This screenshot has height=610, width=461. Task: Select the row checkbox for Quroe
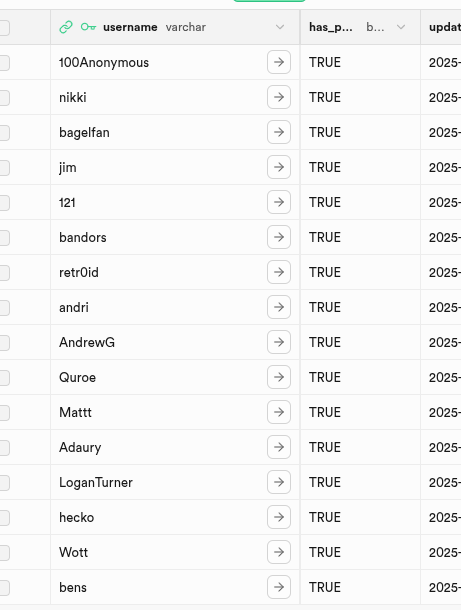pyautogui.click(x=4, y=378)
